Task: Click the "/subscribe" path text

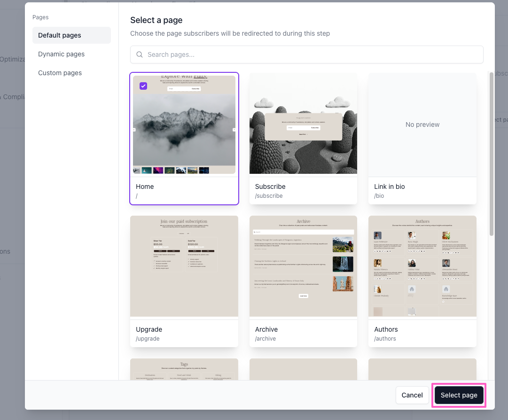Action: 269,196
